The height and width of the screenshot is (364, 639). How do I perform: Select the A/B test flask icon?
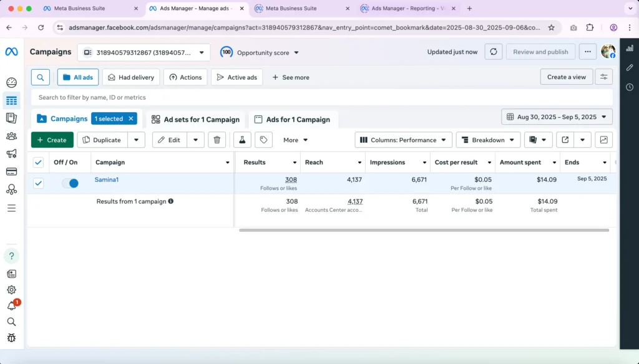241,140
